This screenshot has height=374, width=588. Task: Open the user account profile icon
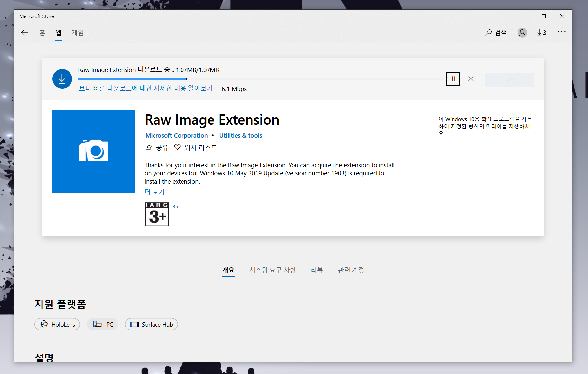tap(522, 33)
